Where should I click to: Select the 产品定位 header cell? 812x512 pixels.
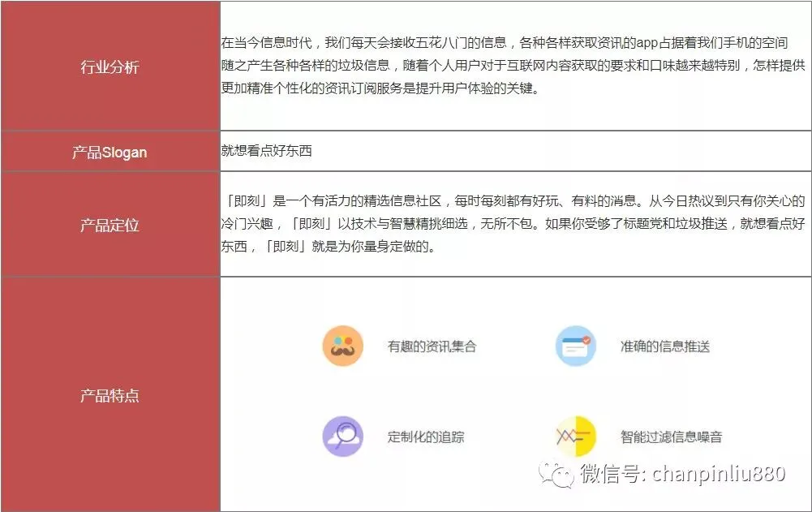[110, 225]
